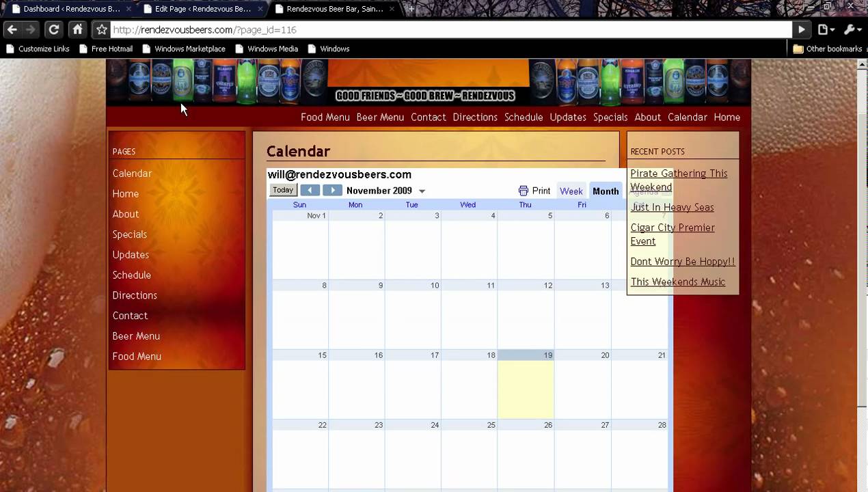Open Windows Media bookmark

click(x=267, y=49)
